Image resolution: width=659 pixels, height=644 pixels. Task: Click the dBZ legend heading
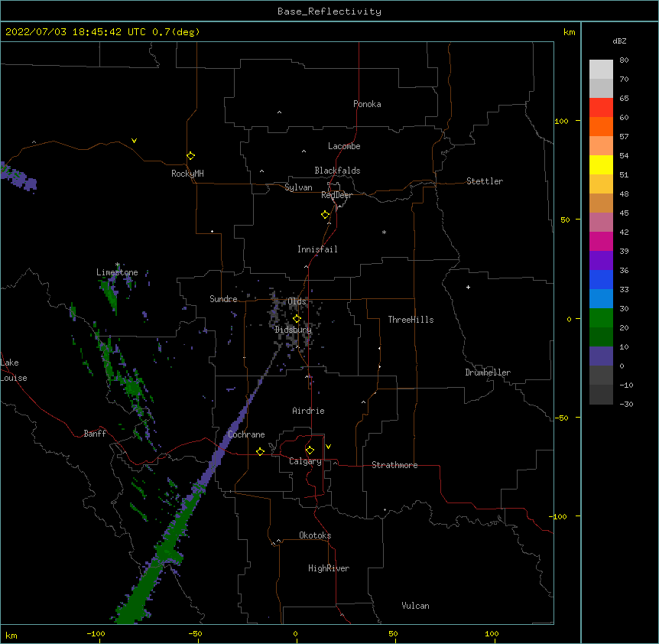coord(619,41)
